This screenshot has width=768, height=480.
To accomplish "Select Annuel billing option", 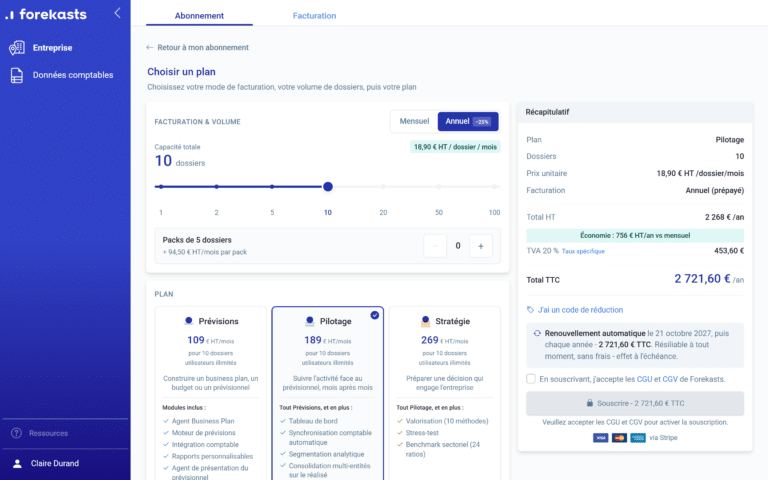I will pos(468,121).
